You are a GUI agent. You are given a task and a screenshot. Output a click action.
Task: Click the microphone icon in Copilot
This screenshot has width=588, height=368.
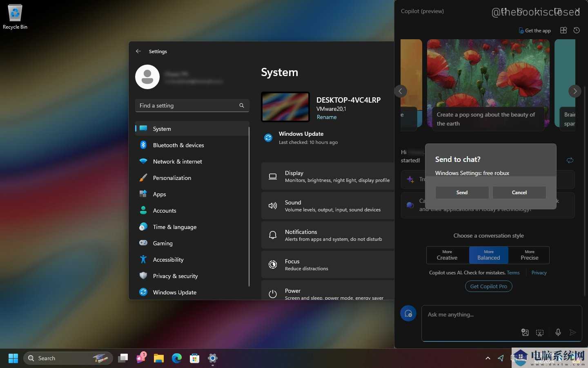click(558, 332)
